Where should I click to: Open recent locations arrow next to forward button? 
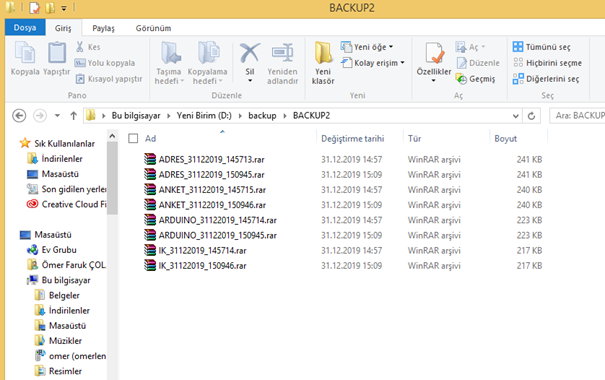coord(57,115)
